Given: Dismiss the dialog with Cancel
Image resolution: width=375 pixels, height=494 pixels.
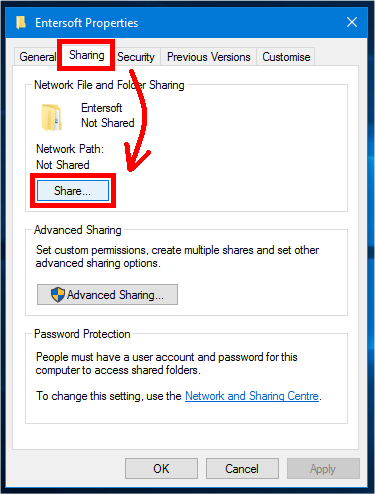Looking at the screenshot, I should [x=242, y=469].
